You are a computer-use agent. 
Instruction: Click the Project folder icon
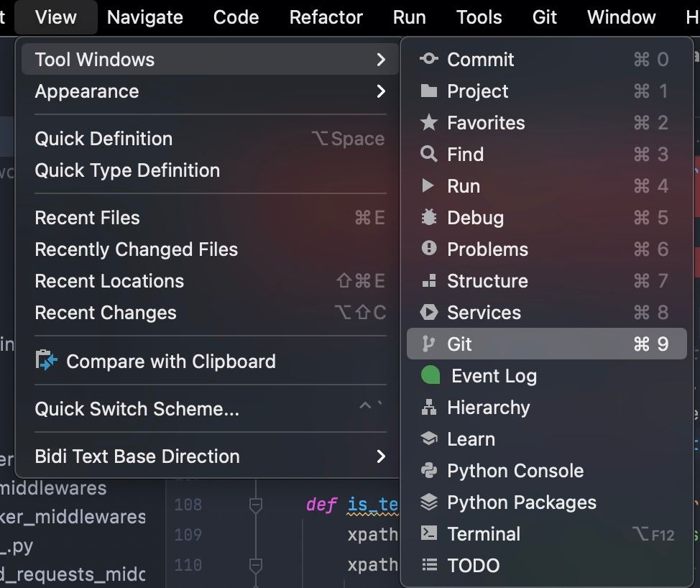coord(429,91)
